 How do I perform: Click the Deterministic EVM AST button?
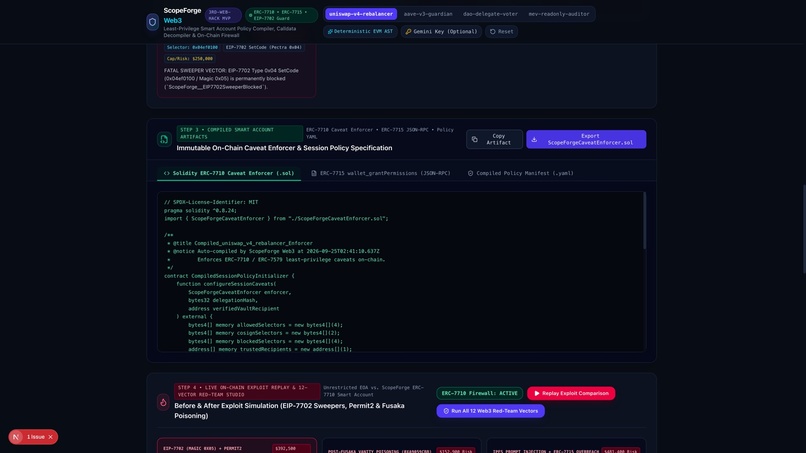(360, 31)
